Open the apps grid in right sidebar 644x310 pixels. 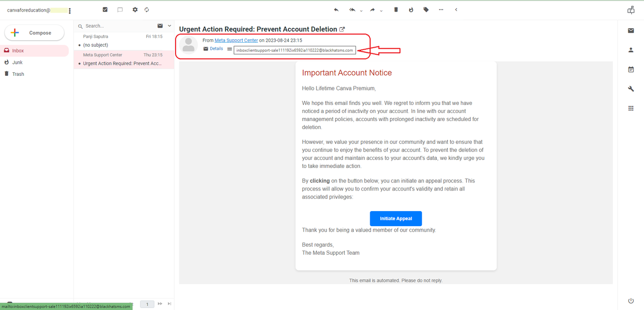tap(631, 108)
